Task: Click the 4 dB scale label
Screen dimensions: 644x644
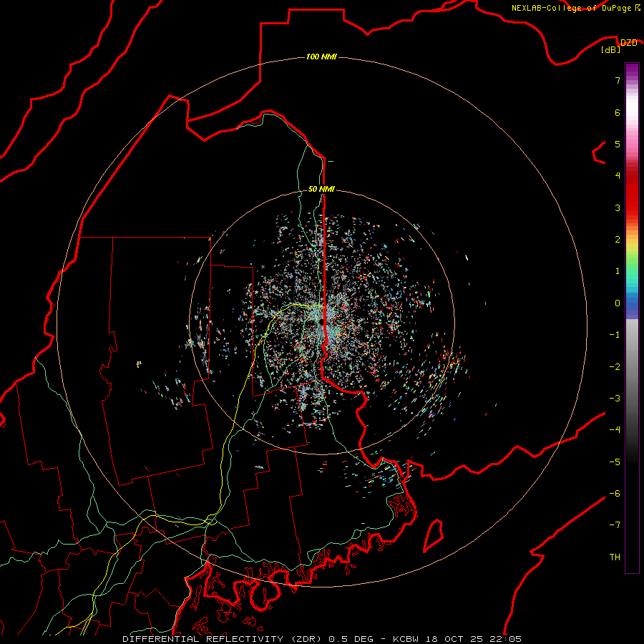Action: (618, 176)
